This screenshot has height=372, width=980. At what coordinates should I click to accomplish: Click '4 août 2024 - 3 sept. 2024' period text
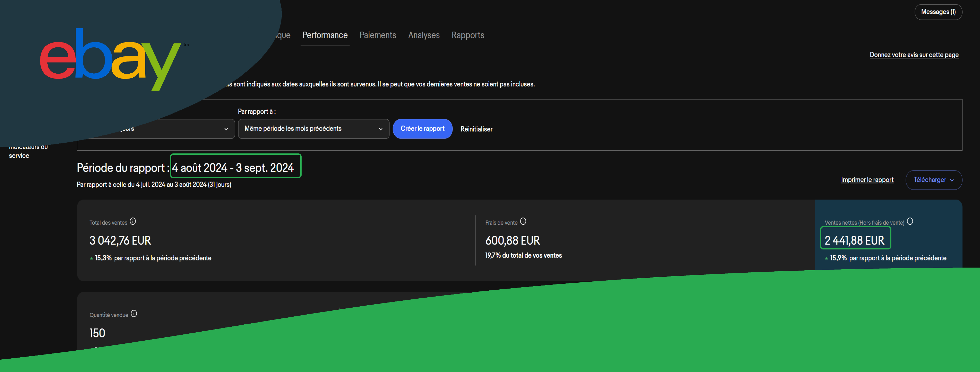[x=233, y=167]
